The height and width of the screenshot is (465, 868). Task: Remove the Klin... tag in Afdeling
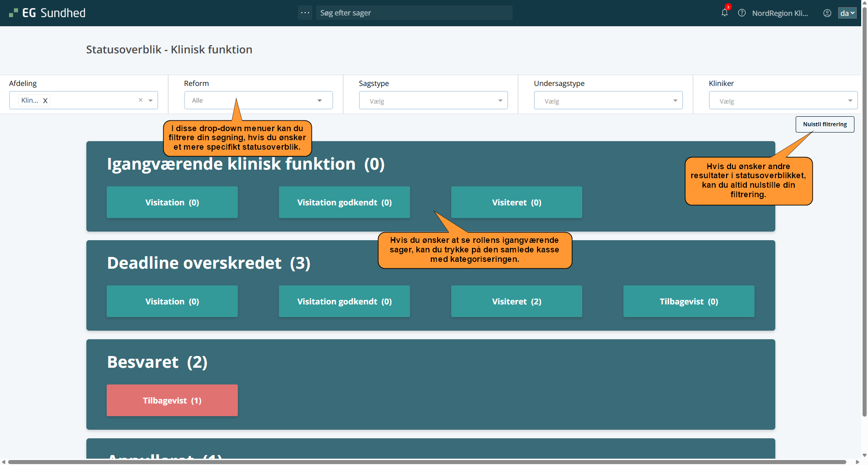(x=45, y=101)
